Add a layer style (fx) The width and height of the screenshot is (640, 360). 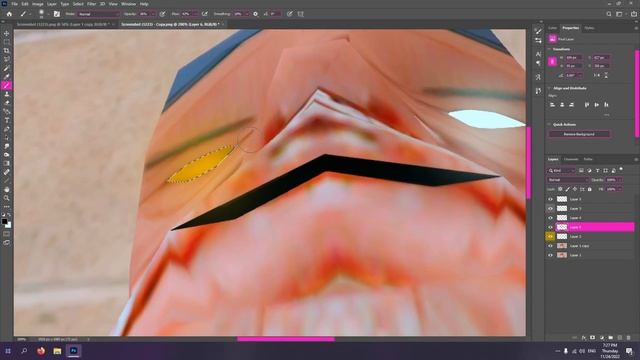click(584, 338)
